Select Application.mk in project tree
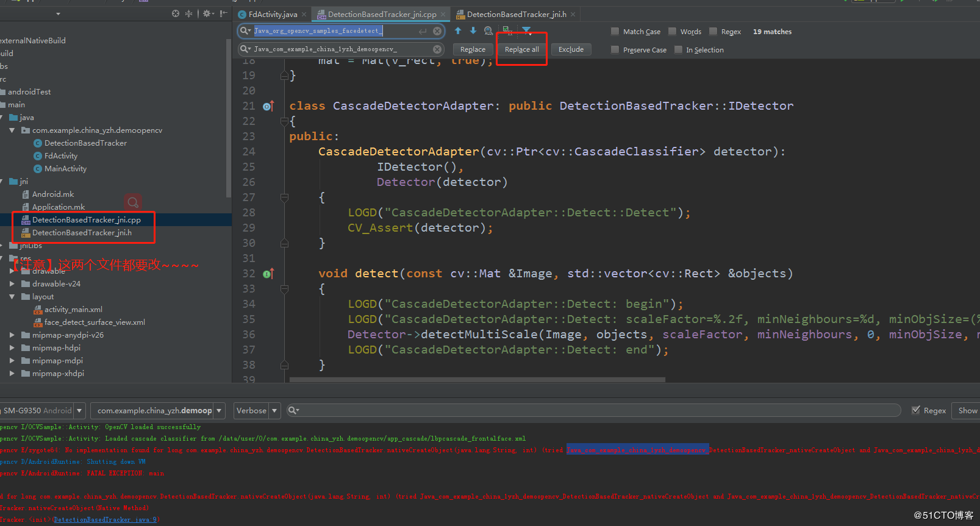Screen dimensions: 980x526 pyautogui.click(x=59, y=207)
